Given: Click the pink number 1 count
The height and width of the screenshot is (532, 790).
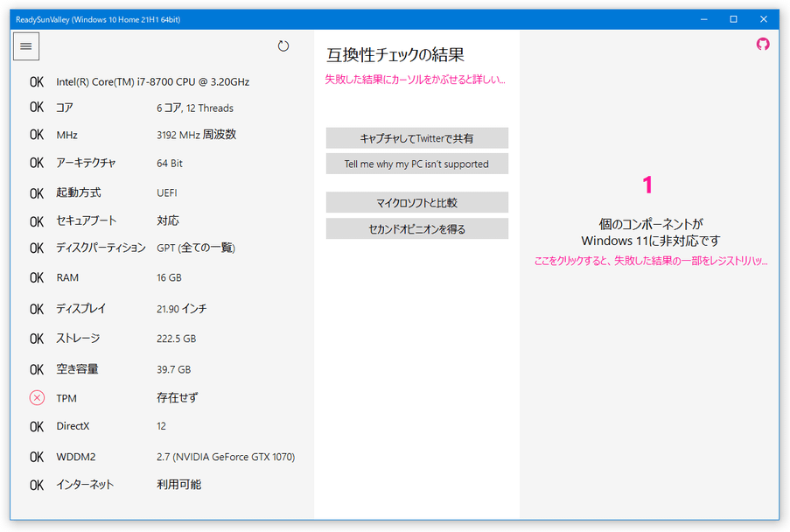Looking at the screenshot, I should tap(648, 185).
